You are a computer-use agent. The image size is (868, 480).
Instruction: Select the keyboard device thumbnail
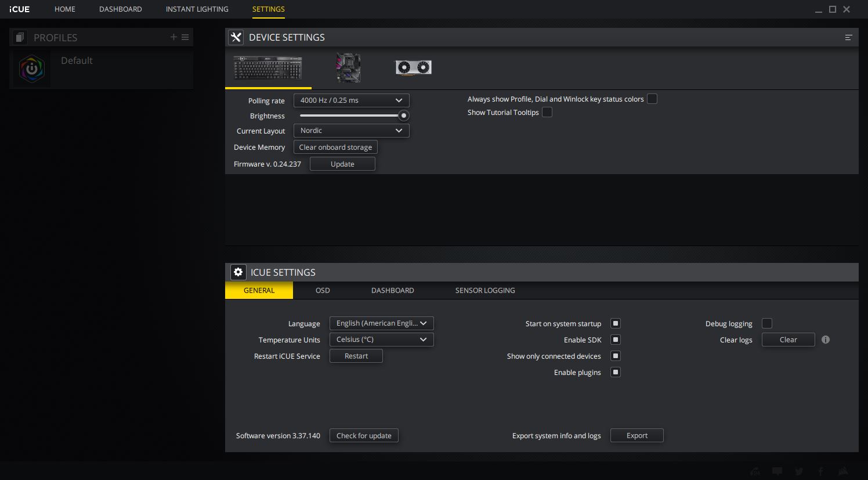coord(267,67)
